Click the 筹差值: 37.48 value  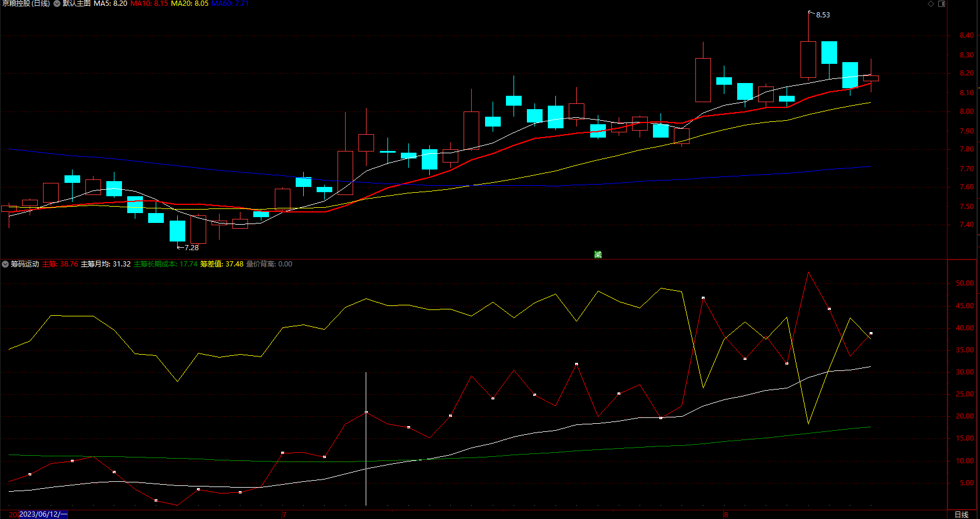coord(222,264)
